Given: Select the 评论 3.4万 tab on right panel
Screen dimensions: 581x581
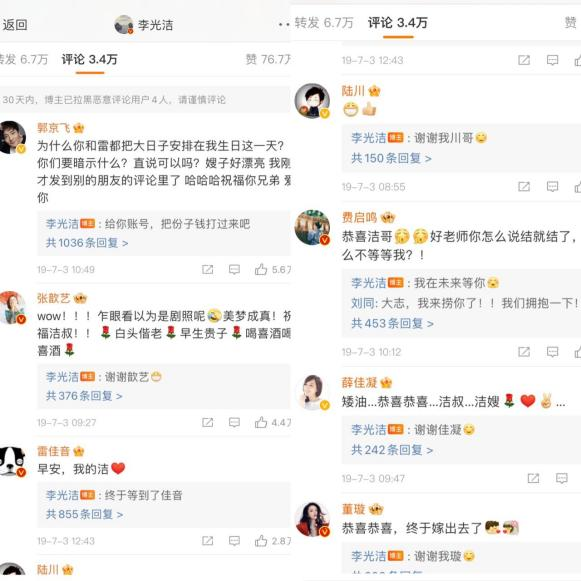Looking at the screenshot, I should point(398,23).
